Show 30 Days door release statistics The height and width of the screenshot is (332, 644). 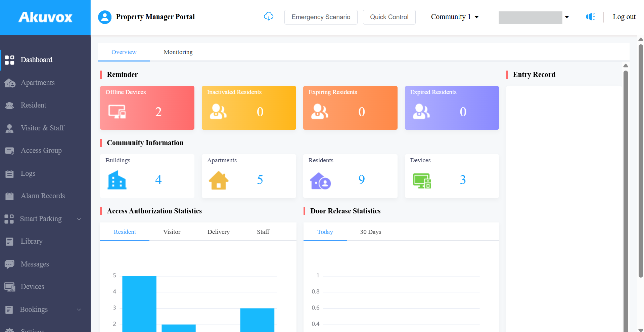(x=370, y=232)
